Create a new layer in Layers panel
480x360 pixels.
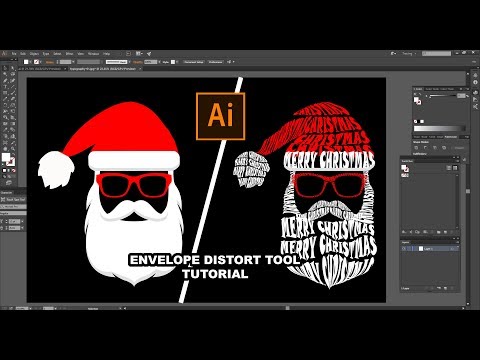[445, 288]
